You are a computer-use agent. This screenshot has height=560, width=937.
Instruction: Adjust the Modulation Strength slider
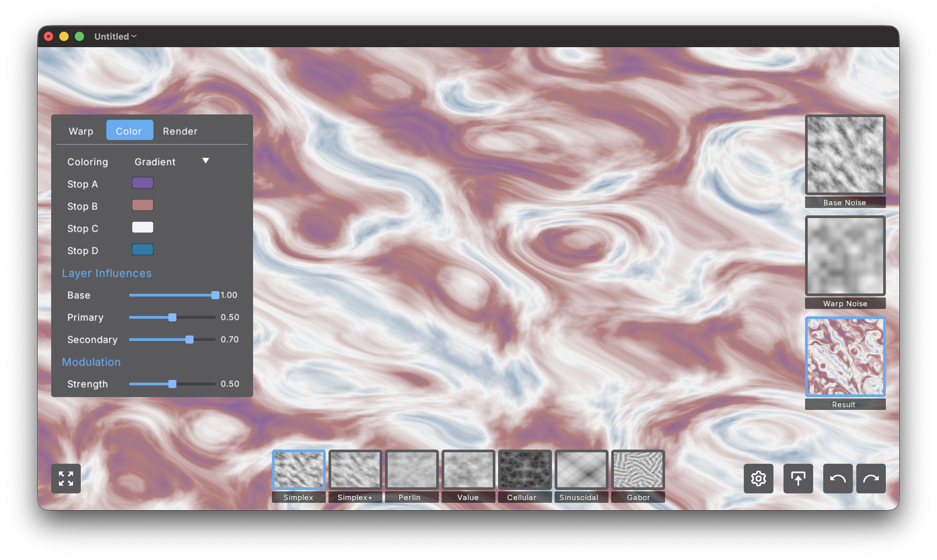coord(173,384)
